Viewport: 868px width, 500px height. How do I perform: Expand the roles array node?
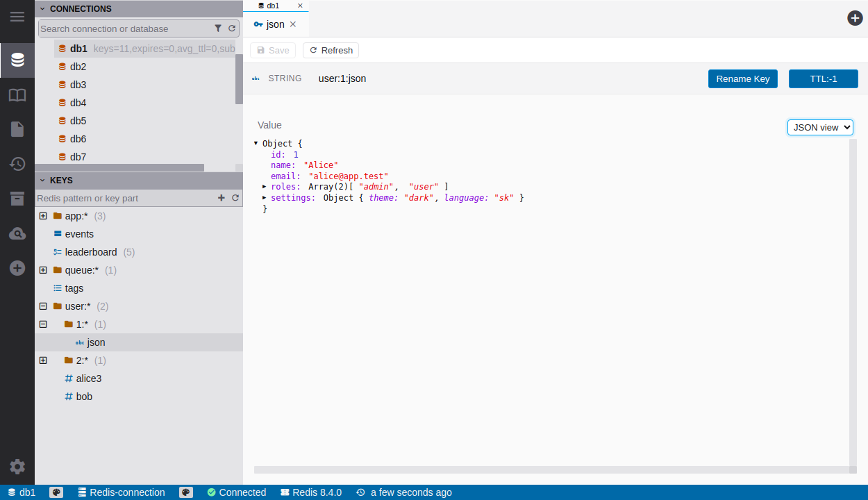265,187
